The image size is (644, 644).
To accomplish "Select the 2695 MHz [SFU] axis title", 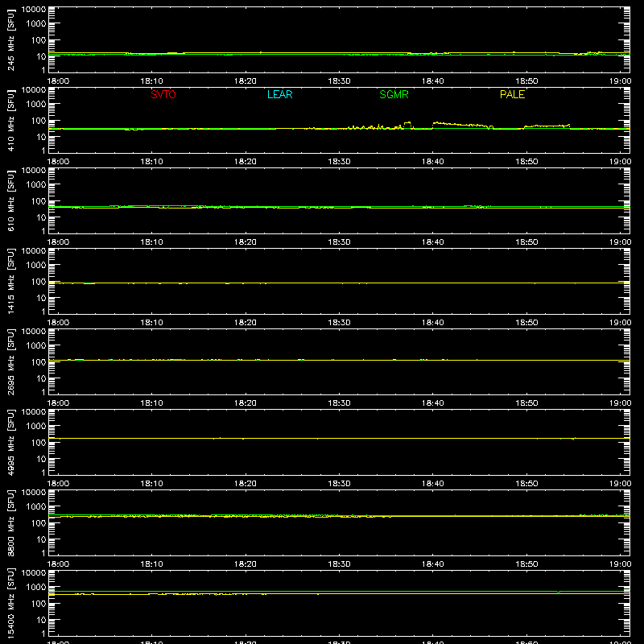I will (x=11, y=361).
